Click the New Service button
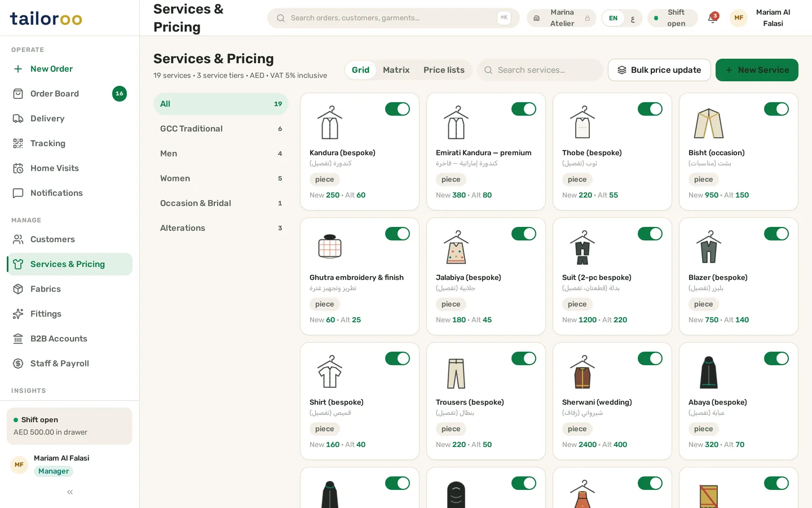This screenshot has height=508, width=812. tap(757, 70)
